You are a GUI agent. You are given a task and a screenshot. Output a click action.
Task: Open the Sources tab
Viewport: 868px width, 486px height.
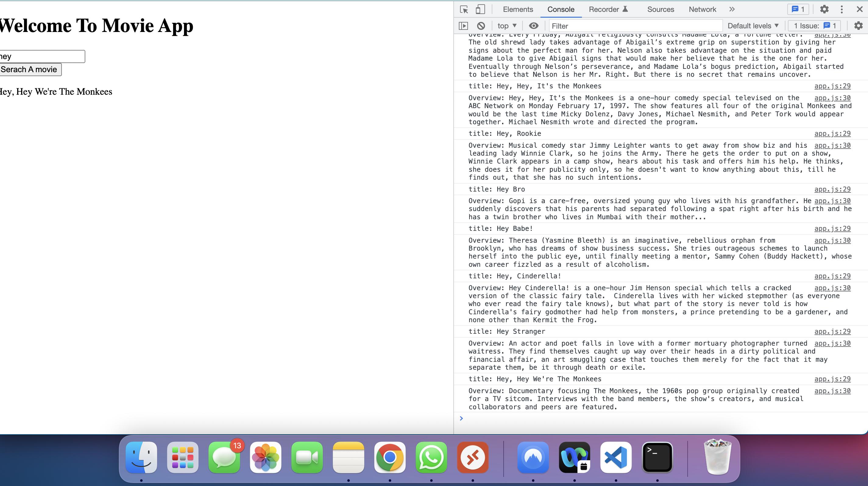point(661,9)
